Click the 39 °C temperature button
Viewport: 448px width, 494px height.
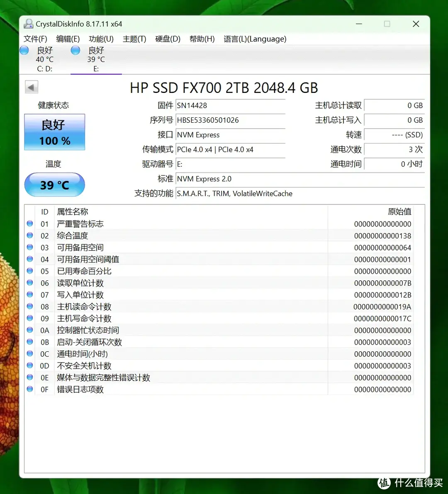[x=54, y=185]
